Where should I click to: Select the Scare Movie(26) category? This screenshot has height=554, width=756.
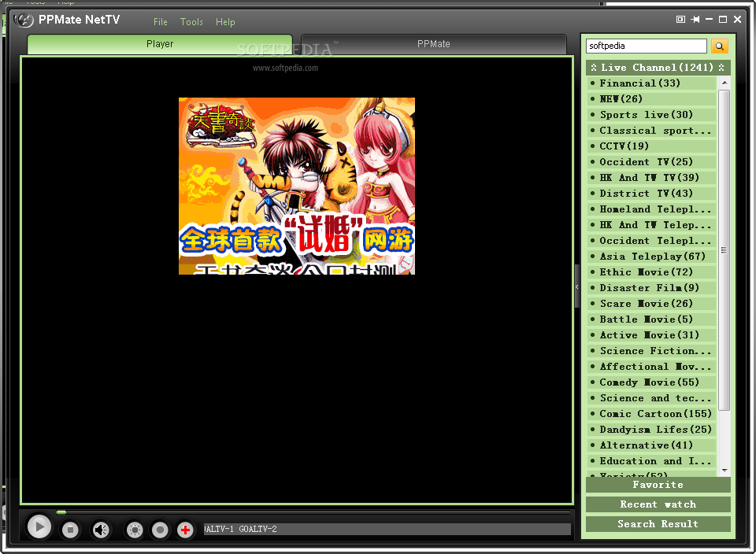coord(652,304)
